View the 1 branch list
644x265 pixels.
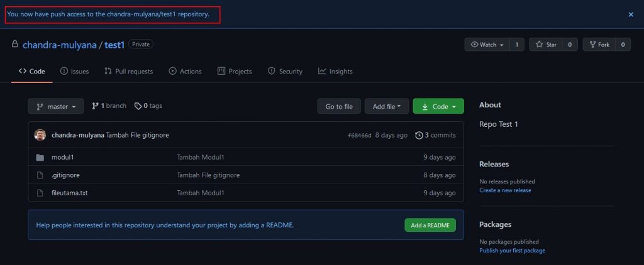coord(109,106)
